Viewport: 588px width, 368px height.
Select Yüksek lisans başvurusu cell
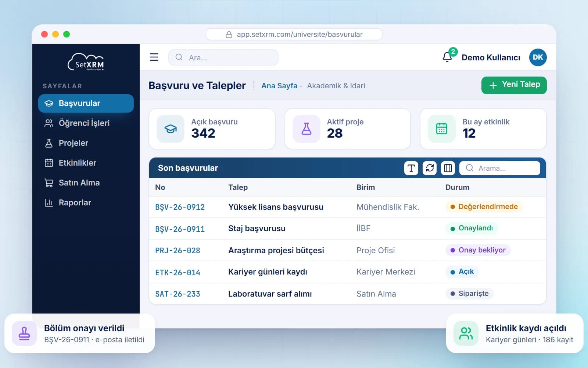click(276, 207)
